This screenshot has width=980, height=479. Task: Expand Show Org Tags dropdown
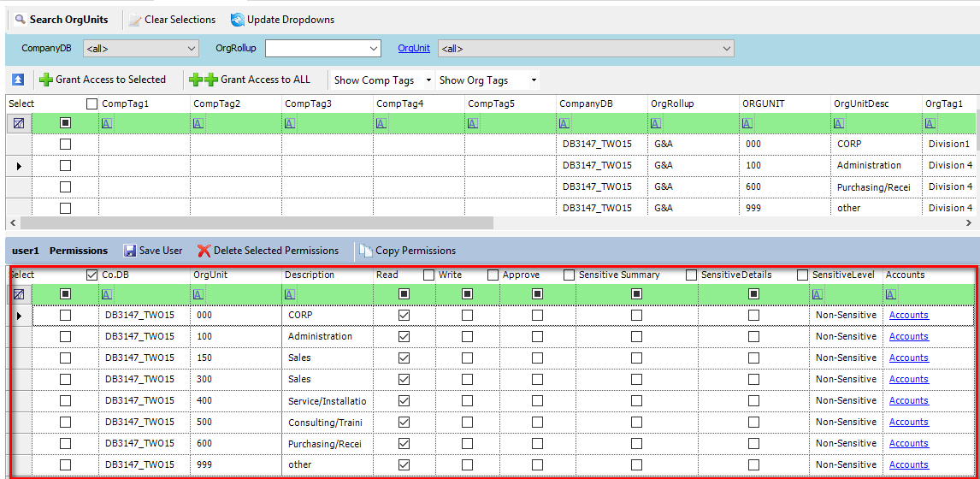[533, 80]
